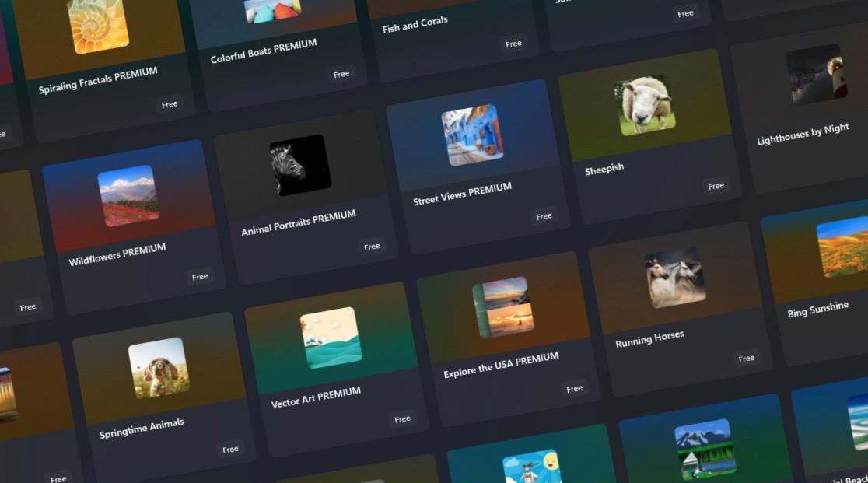Click the Free badge on Vector Art PREMIUM
This screenshot has width=868, height=483.
(x=402, y=418)
